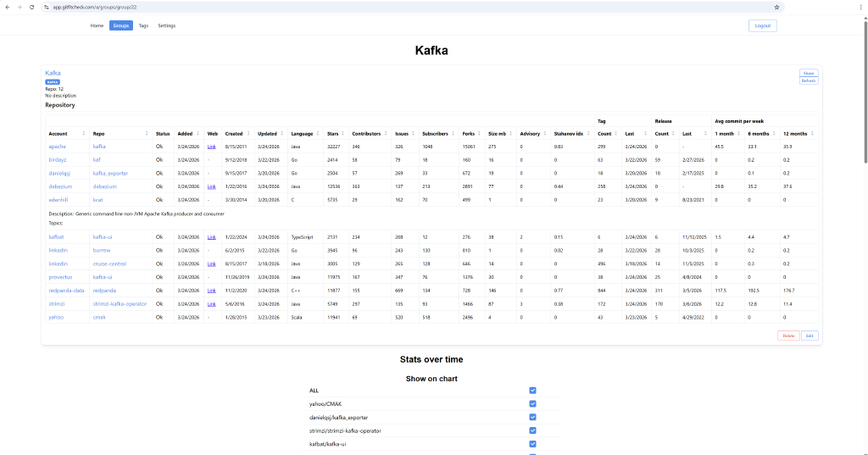Sort by Added column icon
Viewport: 868px width, 455px height.
pos(198,133)
